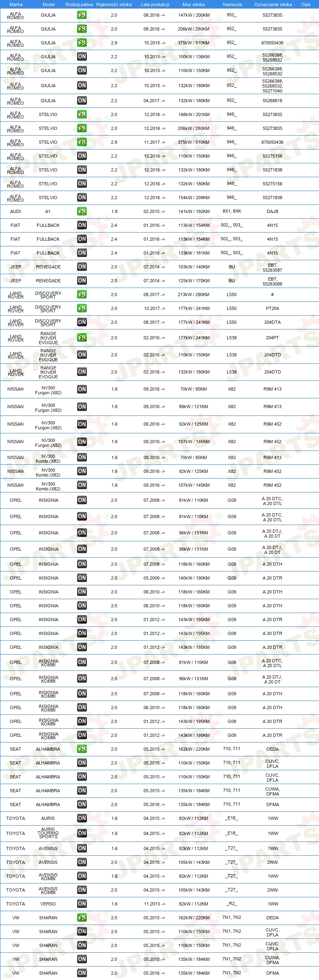
Task: Click the 141kW / 192KM power cell
Action: pyautogui.click(x=194, y=211)
